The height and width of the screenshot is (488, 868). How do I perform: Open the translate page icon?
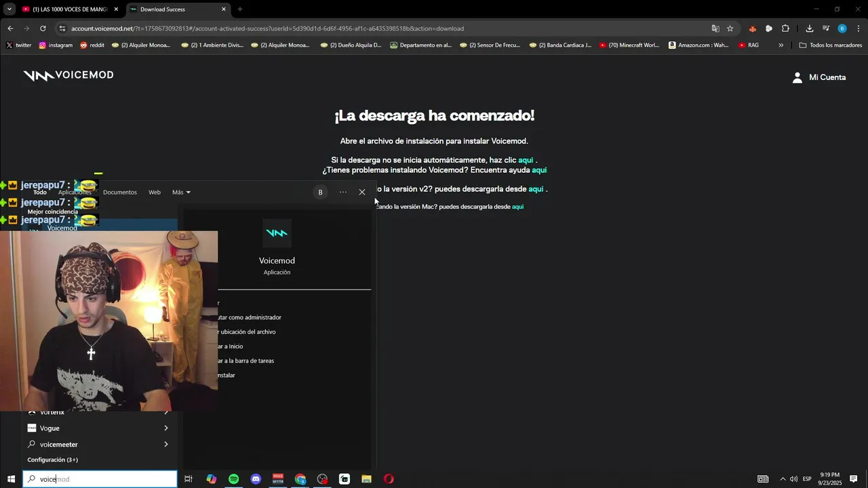(715, 28)
